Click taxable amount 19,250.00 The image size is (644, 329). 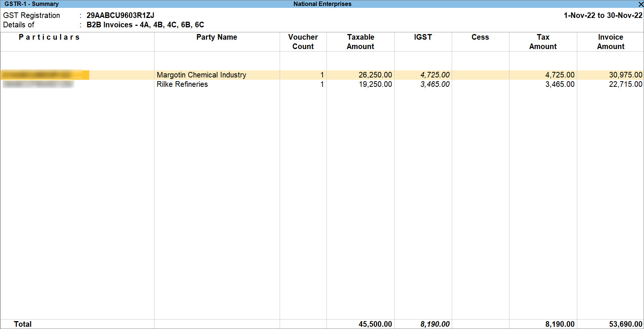375,84
